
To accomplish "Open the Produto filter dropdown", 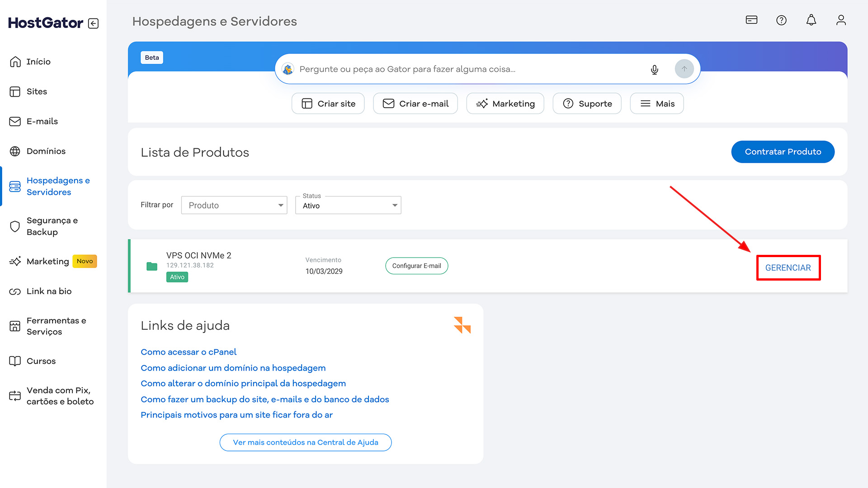I will coord(234,205).
